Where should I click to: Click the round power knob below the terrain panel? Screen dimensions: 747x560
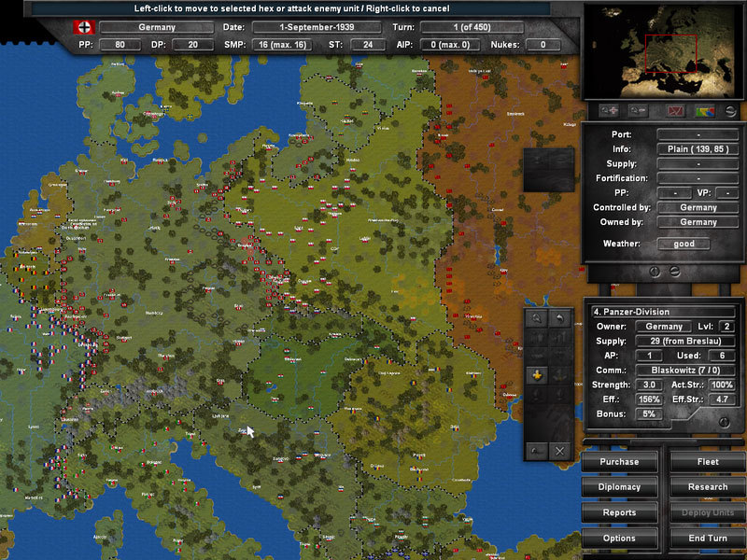(655, 272)
